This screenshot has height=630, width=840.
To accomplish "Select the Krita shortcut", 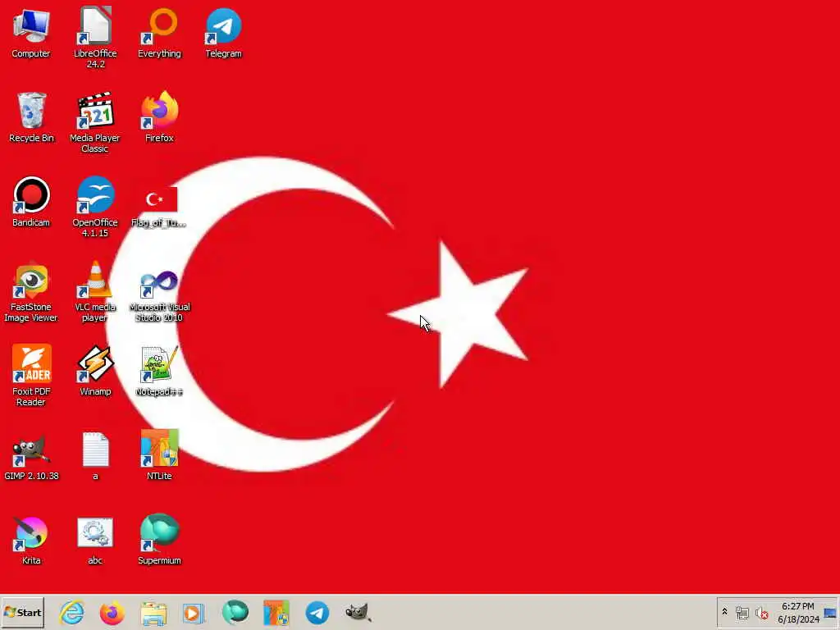I will click(x=31, y=540).
